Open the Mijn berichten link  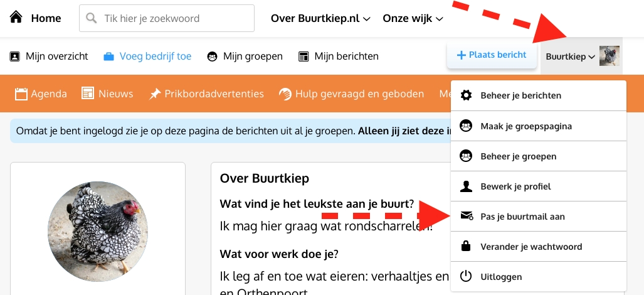click(x=339, y=56)
